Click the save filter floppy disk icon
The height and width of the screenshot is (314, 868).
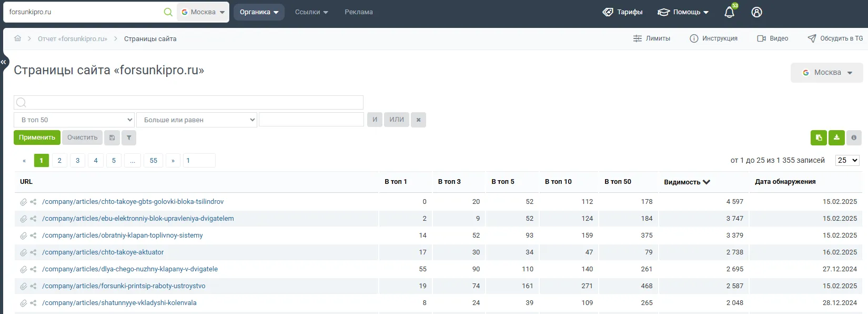click(x=112, y=138)
